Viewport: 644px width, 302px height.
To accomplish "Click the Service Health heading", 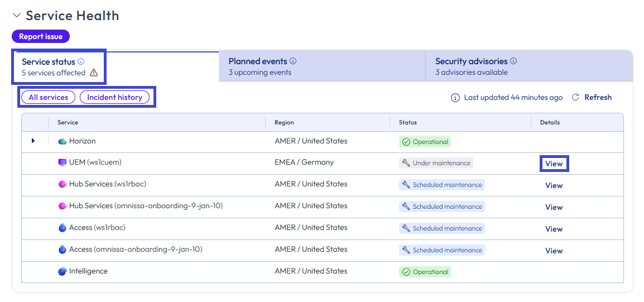I will (x=73, y=16).
